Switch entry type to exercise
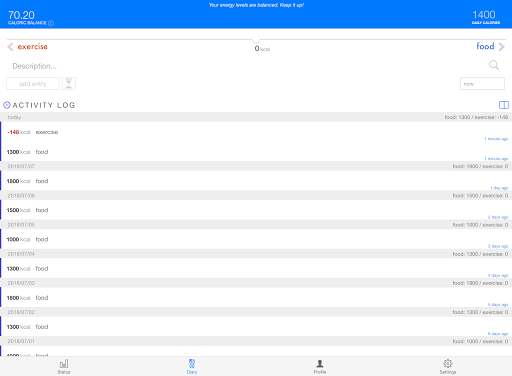Image resolution: width=512 pixels, height=376 pixels. [x=33, y=47]
